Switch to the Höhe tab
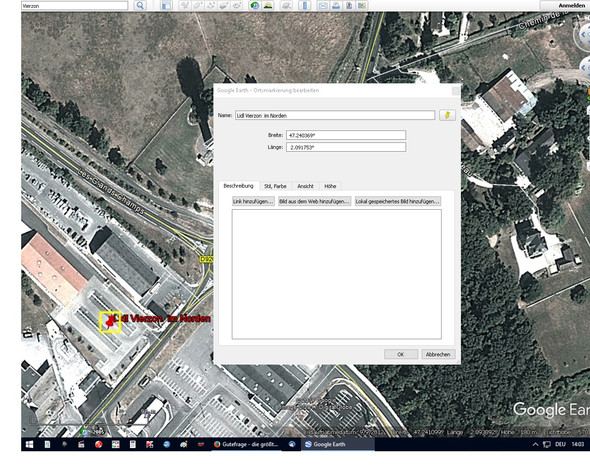 (x=330, y=186)
